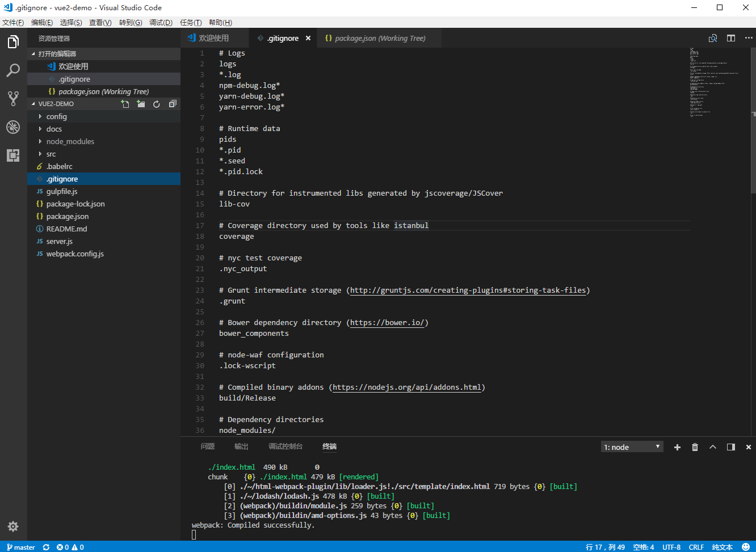Click the editor minimap preview
The image size is (756, 552).
715,82
